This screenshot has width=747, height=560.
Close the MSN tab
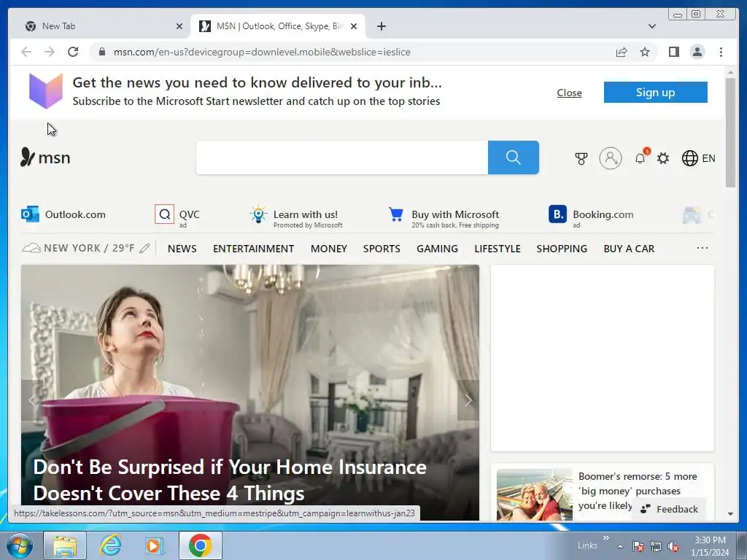pos(354,26)
